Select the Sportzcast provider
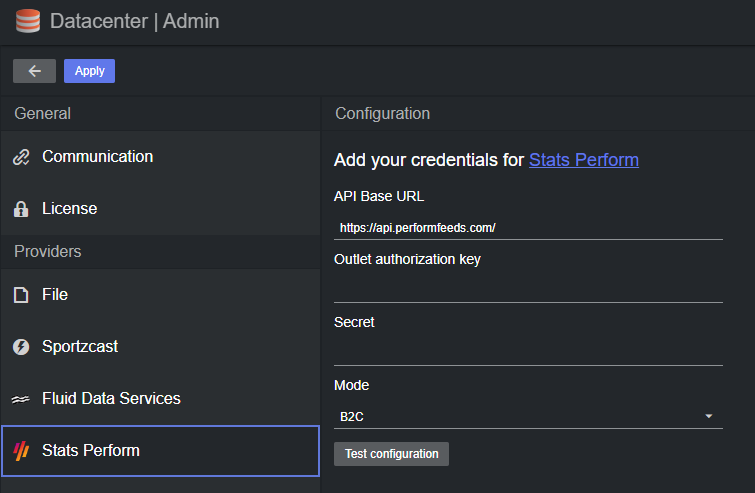Image resolution: width=755 pixels, height=493 pixels. click(x=160, y=347)
